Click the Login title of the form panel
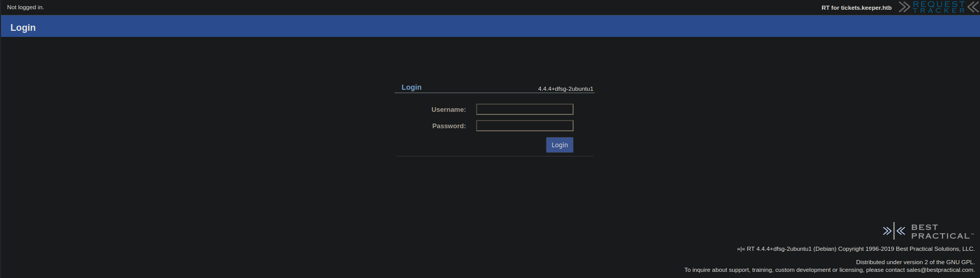Viewport: 980px width, 278px height. pyautogui.click(x=411, y=87)
